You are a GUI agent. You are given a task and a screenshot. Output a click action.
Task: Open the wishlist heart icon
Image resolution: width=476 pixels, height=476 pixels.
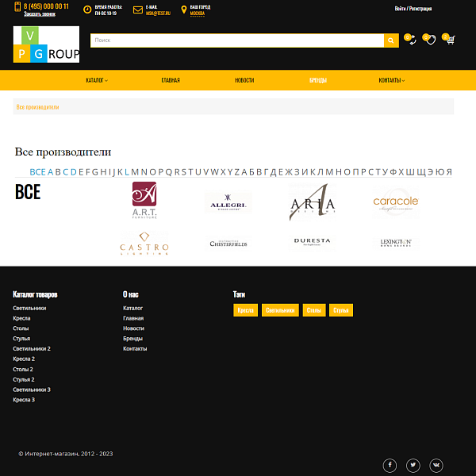point(430,40)
